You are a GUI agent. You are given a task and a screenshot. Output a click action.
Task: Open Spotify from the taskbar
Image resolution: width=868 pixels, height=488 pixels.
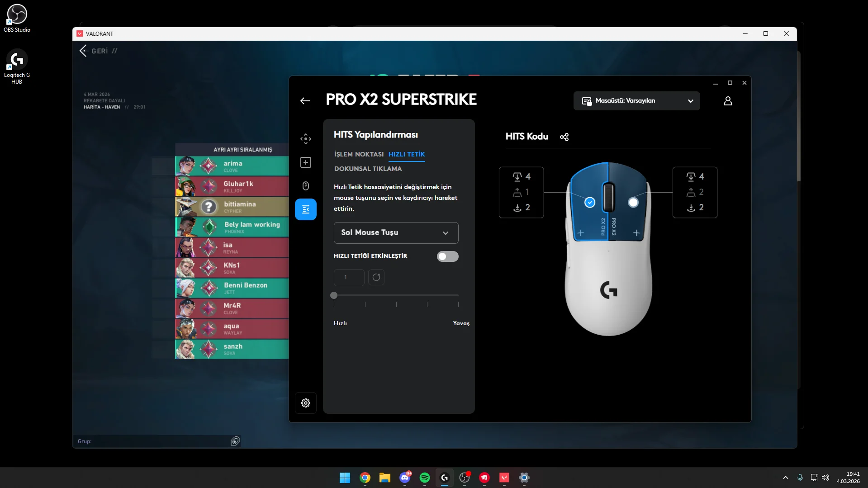click(425, 478)
